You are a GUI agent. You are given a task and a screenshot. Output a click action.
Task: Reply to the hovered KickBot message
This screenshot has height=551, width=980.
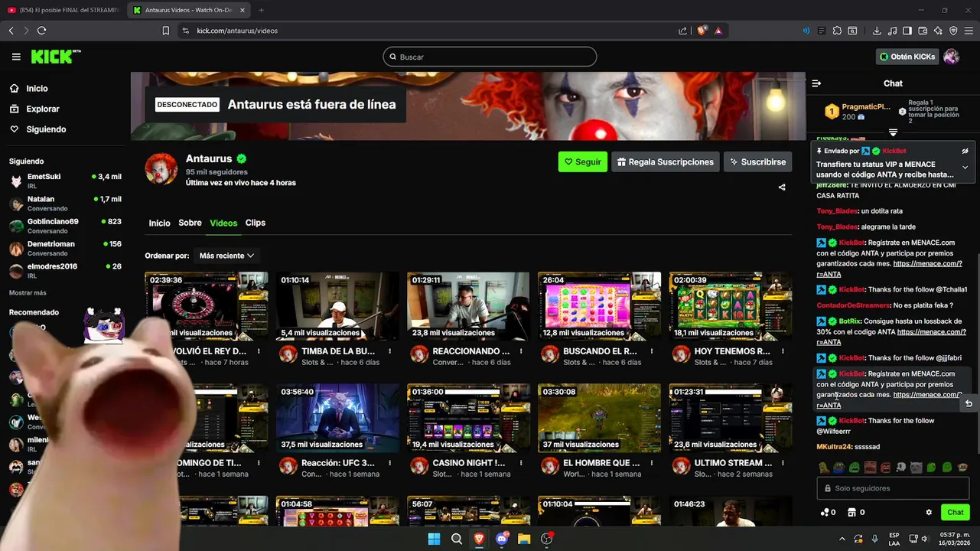[969, 403]
